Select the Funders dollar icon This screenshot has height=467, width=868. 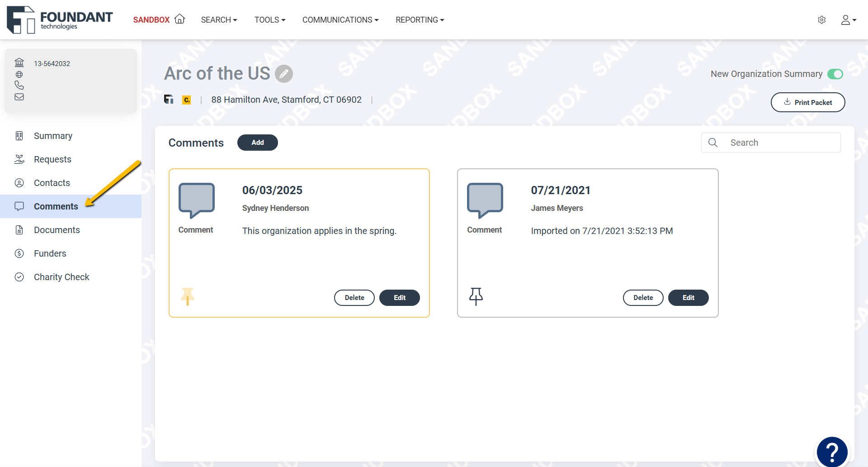point(19,253)
